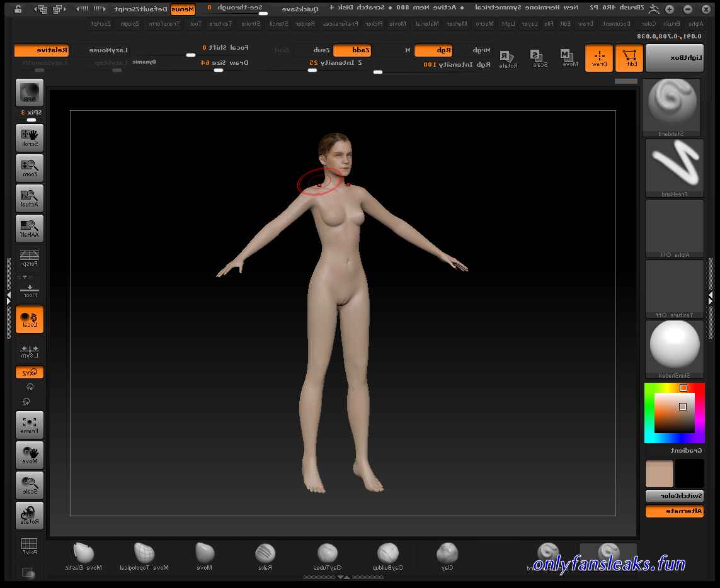This screenshot has height=588, width=720.
Task: Toggle the Persp perspective view
Action: click(x=30, y=257)
